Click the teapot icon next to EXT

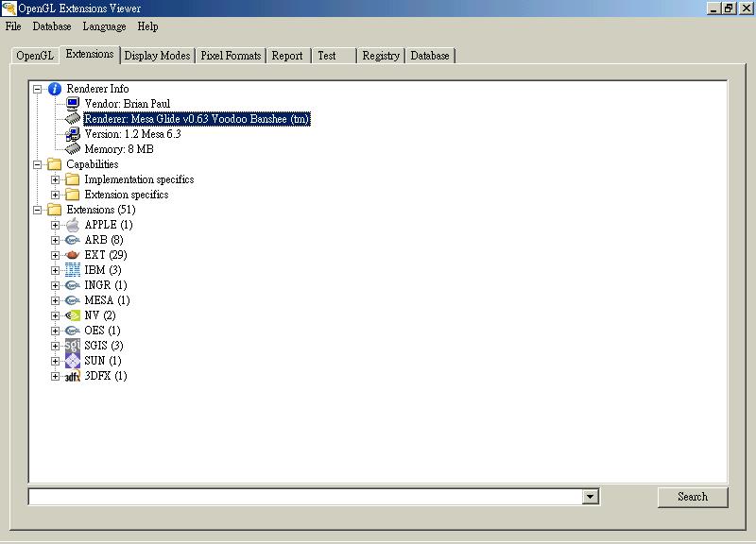73,255
